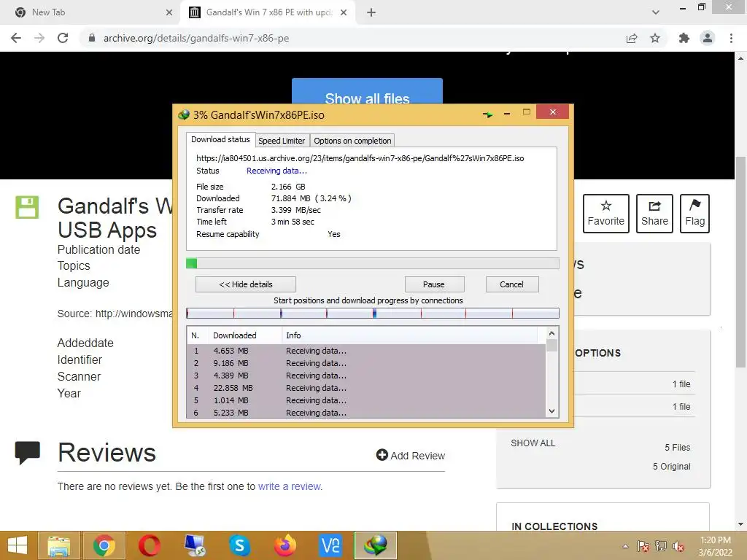Click the Add Review link
The image size is (747, 560).
411,455
